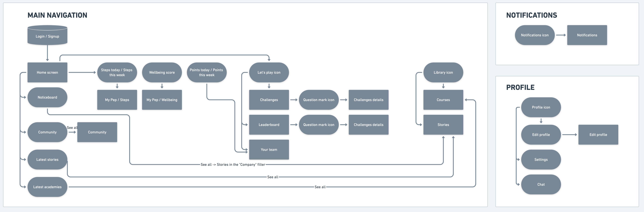The image size is (644, 212).
Task: Select the Let's play icon node
Action: [x=269, y=72]
